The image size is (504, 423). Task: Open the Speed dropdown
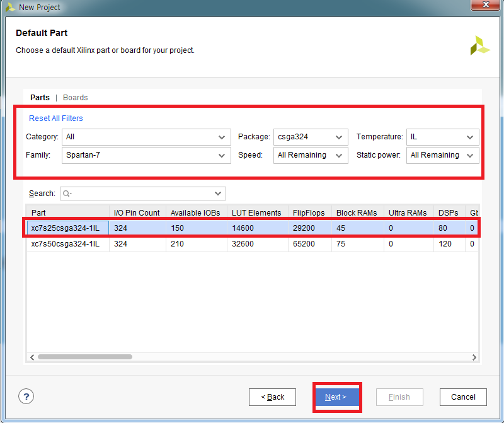click(x=311, y=155)
